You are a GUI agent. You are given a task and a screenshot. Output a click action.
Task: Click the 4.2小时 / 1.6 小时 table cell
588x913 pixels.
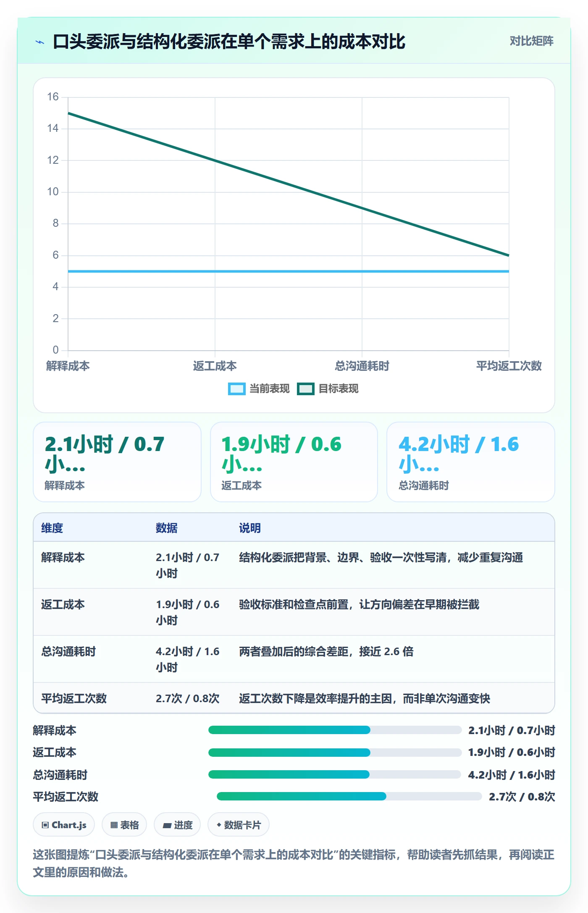pos(188,659)
